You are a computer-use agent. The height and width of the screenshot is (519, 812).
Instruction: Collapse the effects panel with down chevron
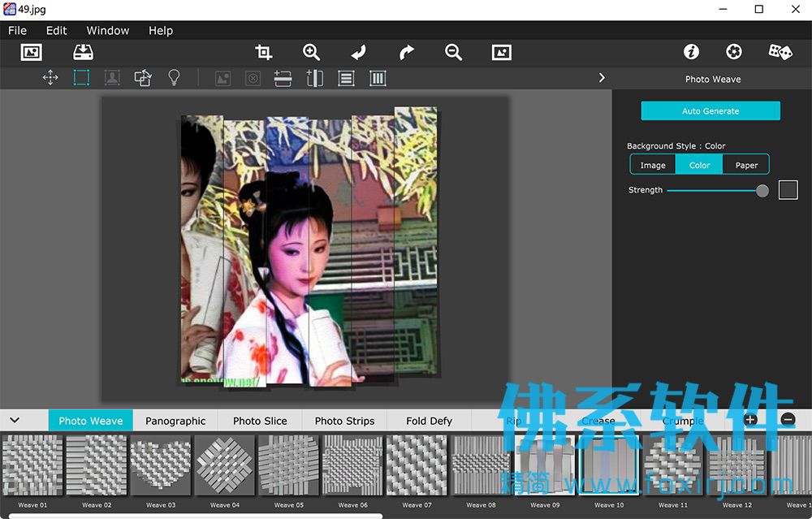(15, 420)
